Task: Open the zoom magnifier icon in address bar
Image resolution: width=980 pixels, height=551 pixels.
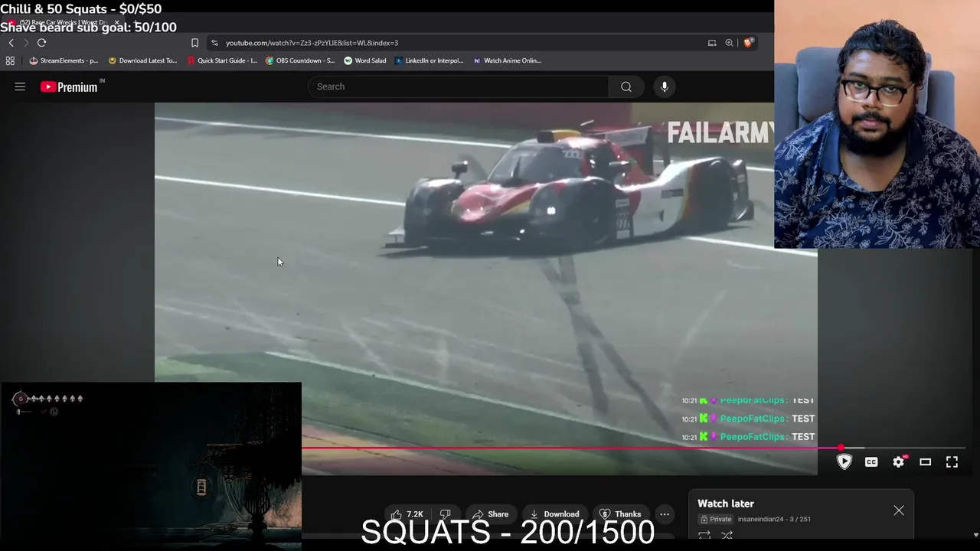Action: click(730, 43)
